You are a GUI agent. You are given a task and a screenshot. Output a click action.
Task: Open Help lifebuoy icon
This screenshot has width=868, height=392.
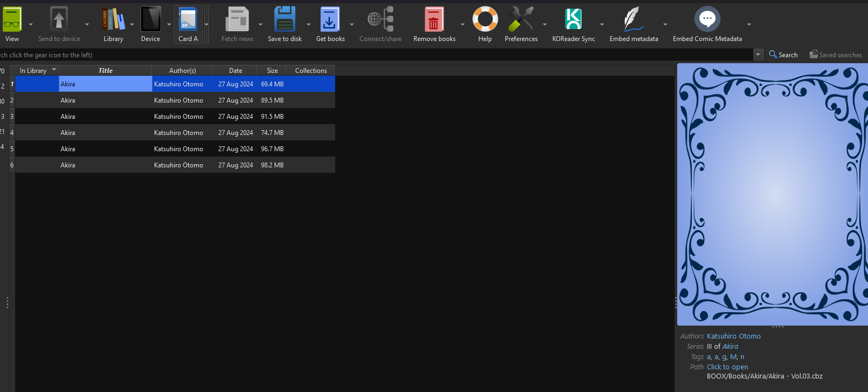(485, 19)
